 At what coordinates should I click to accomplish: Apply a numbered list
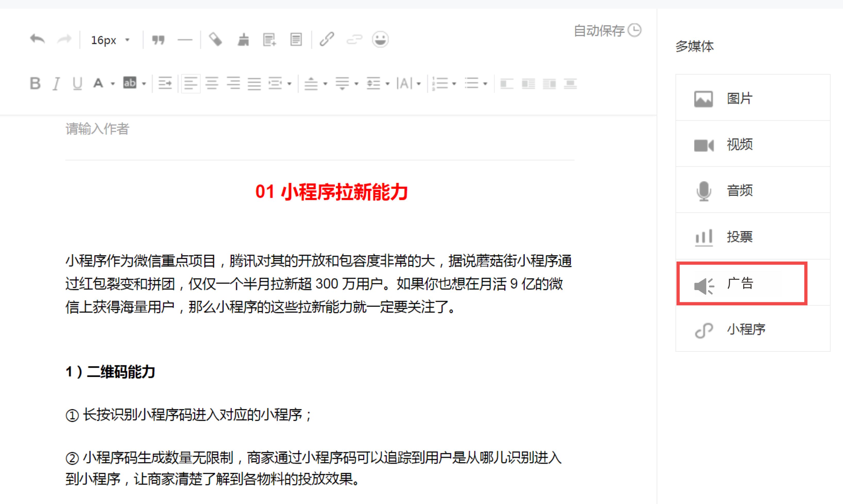tap(440, 84)
